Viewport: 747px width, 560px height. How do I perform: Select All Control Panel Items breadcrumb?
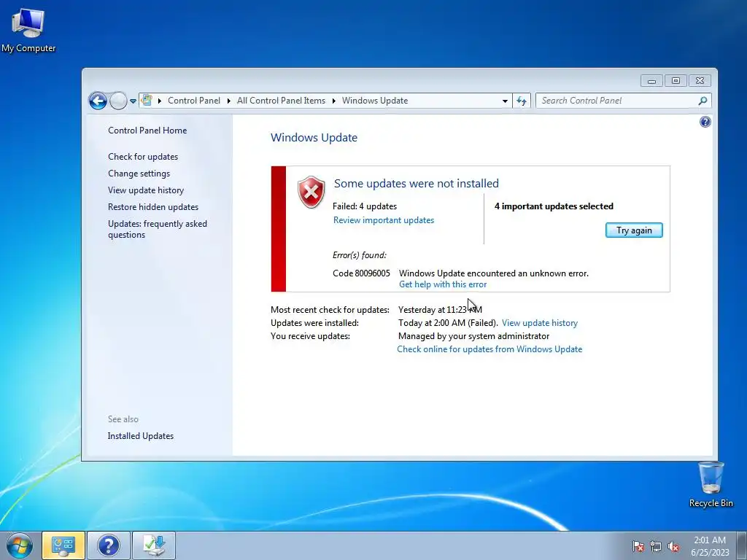pos(281,101)
